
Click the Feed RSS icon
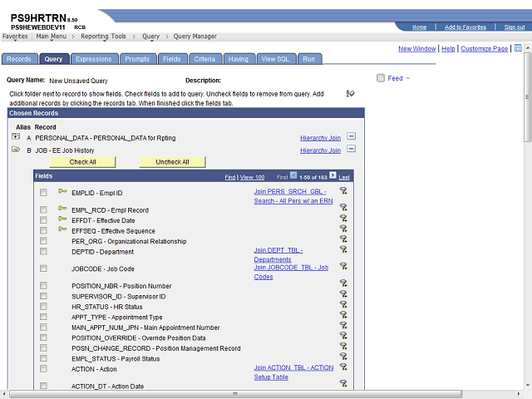pyautogui.click(x=381, y=78)
